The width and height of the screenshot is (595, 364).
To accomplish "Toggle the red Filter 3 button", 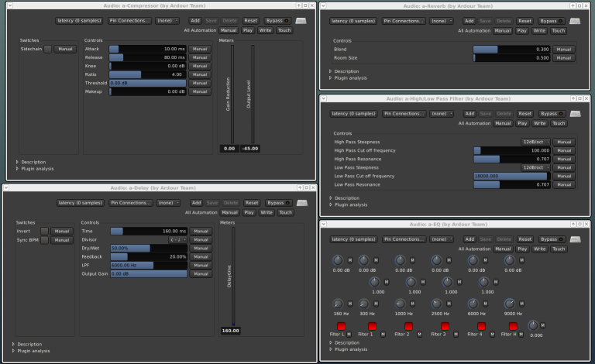I will 445,326.
